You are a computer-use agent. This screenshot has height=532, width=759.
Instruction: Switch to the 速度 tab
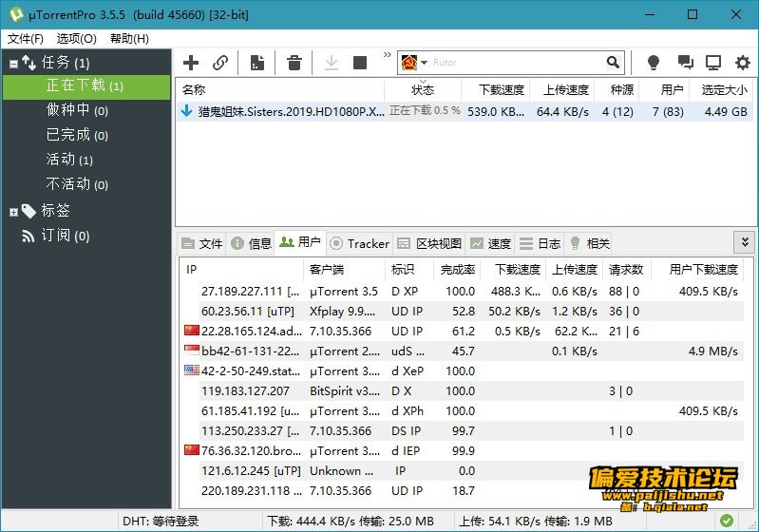[x=491, y=243]
